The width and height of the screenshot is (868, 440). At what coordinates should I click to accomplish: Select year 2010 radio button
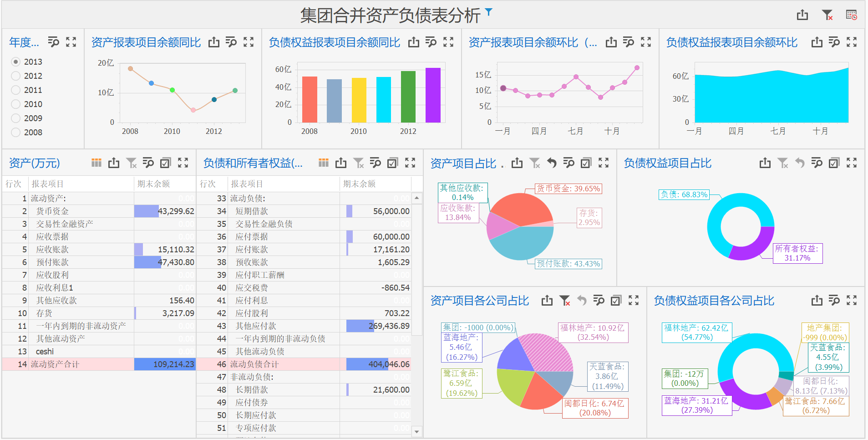[x=16, y=104]
